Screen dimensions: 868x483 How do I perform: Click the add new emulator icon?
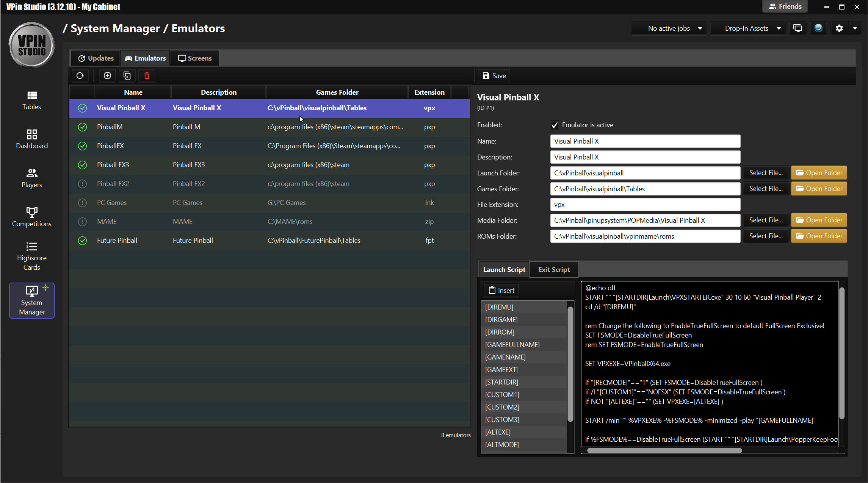pos(107,76)
